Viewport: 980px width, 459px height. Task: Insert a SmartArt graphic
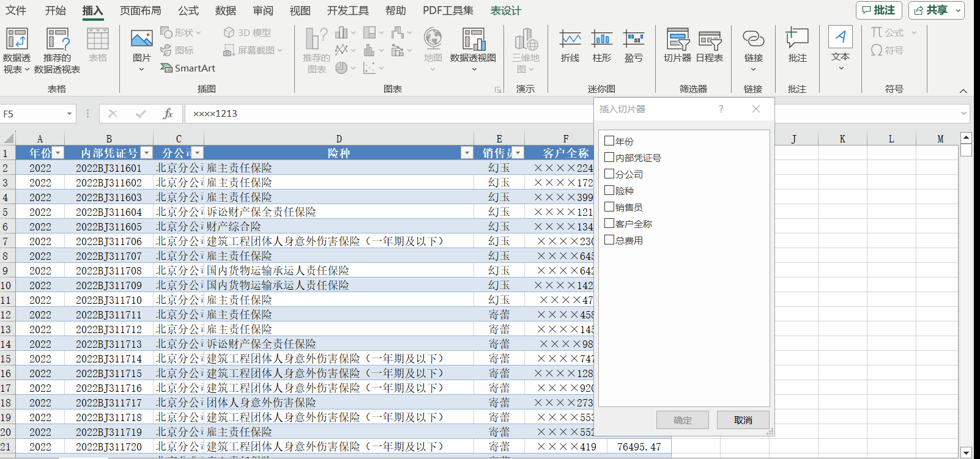[188, 68]
